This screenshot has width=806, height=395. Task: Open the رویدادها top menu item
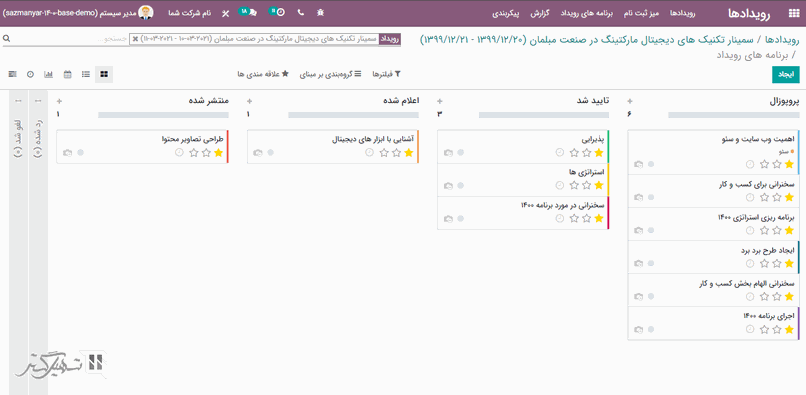(x=683, y=13)
